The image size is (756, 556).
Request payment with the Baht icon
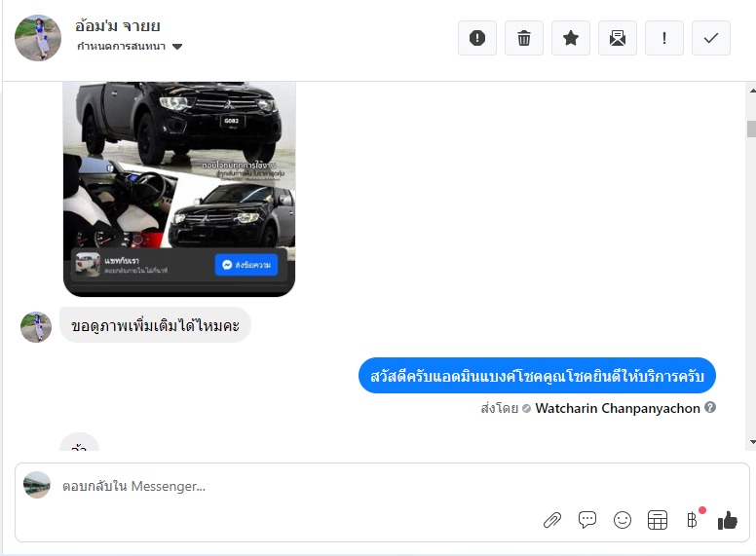point(693,520)
